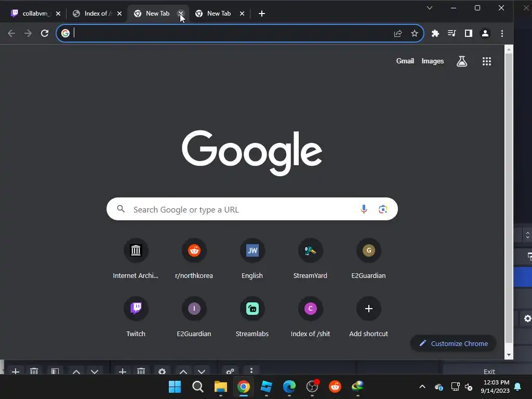Open the Chrome three-dot menu
Viewport: 532px width, 399px height.
(502, 33)
